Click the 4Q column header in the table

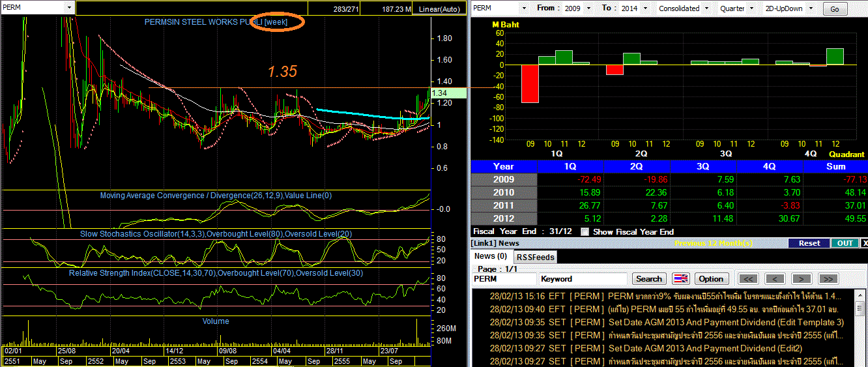770,166
